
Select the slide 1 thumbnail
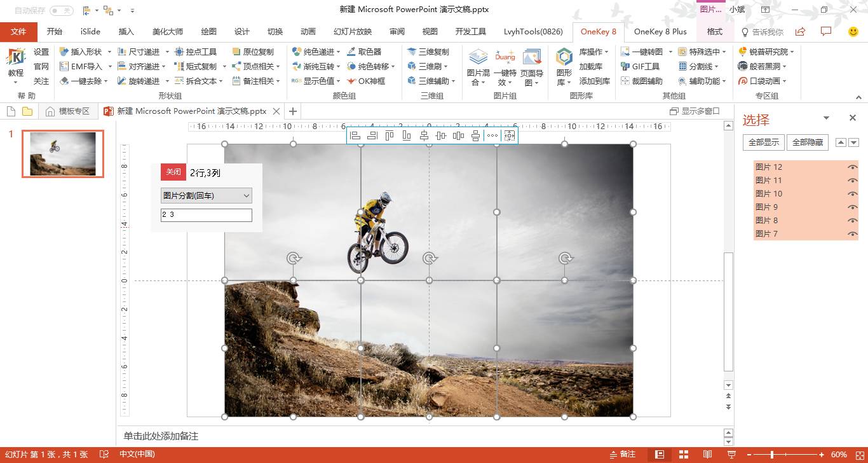[x=63, y=154]
